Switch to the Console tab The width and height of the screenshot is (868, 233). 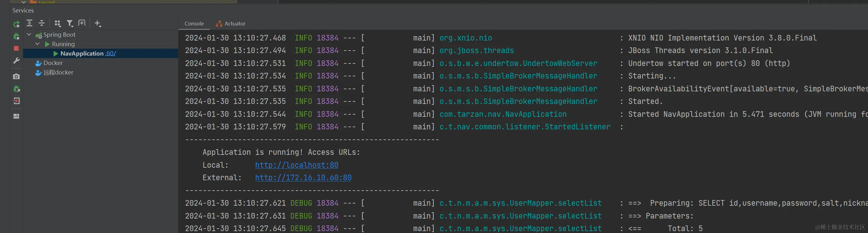194,24
